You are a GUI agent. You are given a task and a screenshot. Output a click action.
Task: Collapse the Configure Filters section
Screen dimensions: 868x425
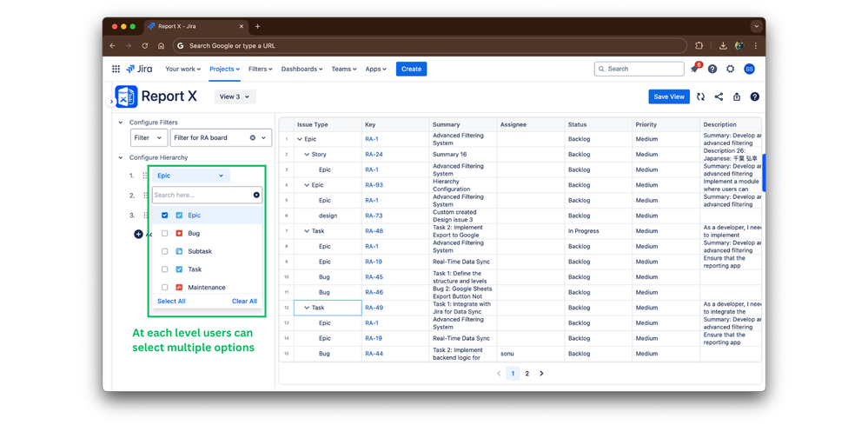point(120,123)
